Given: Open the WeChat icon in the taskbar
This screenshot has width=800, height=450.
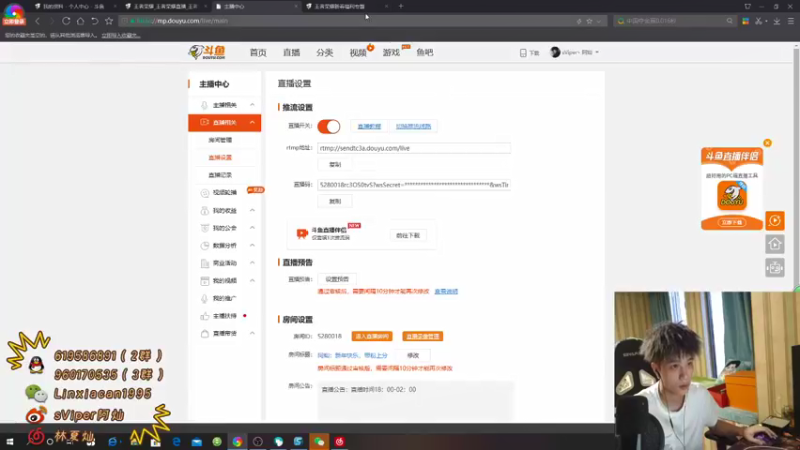Looking at the screenshot, I should tap(319, 442).
